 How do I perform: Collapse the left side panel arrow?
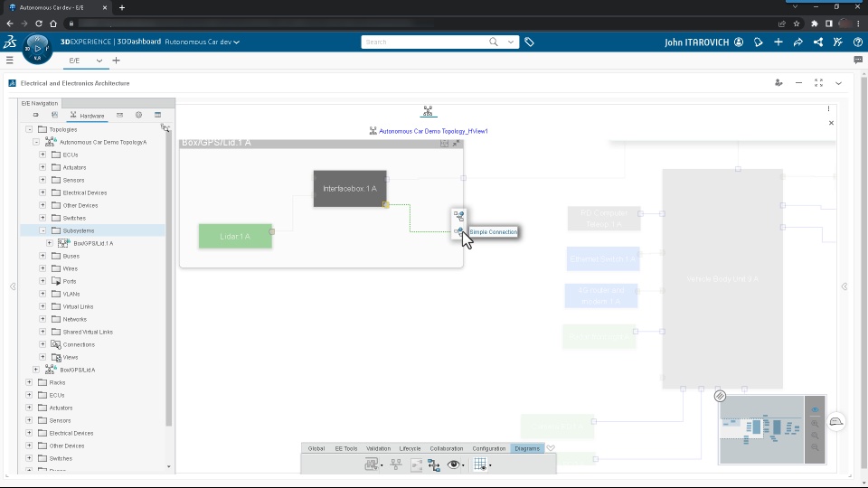click(13, 286)
